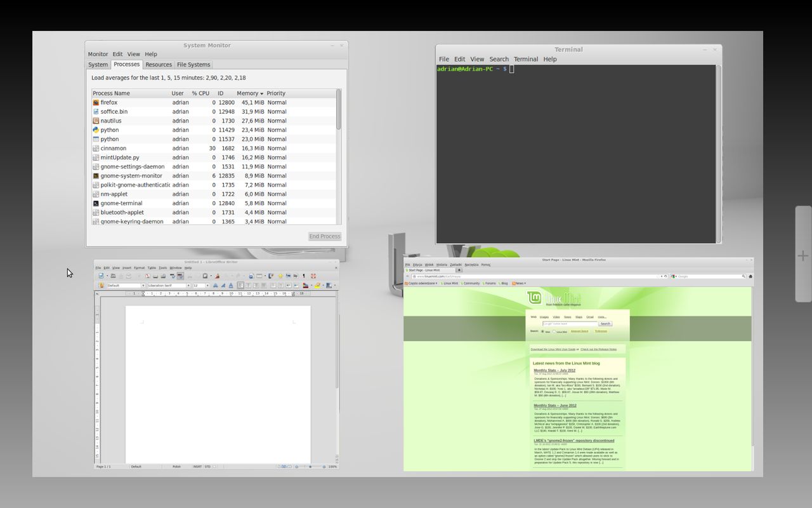
Task: Pick Background Color swatch in Writer
Action: 329,285
